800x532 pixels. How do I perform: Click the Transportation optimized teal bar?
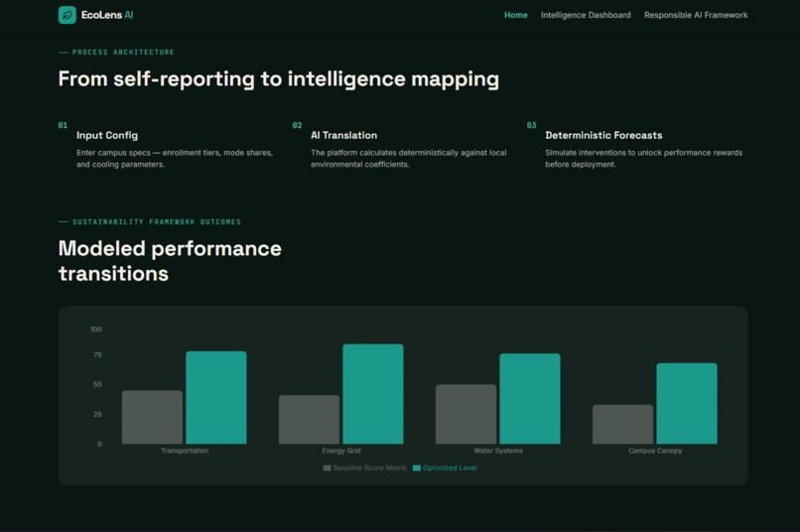point(215,397)
